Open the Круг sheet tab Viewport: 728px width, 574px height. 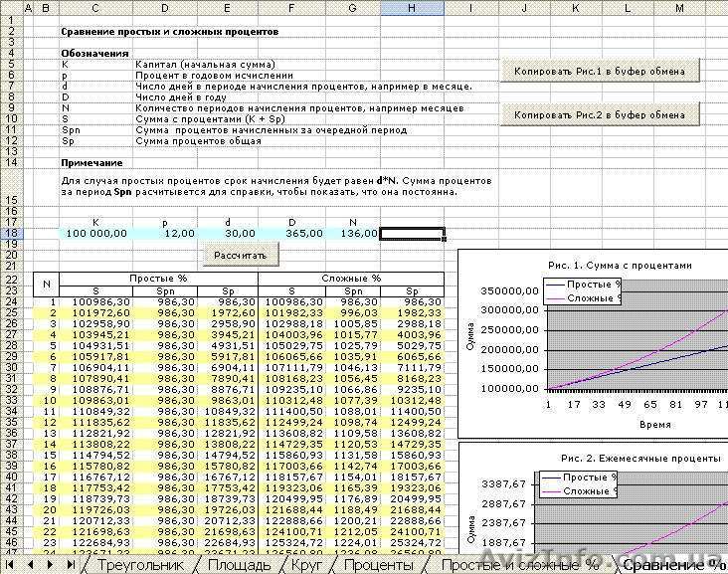306,565
